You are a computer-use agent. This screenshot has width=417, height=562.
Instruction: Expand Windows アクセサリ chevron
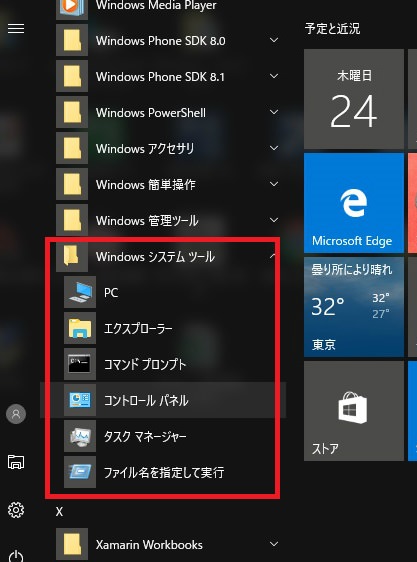point(274,148)
